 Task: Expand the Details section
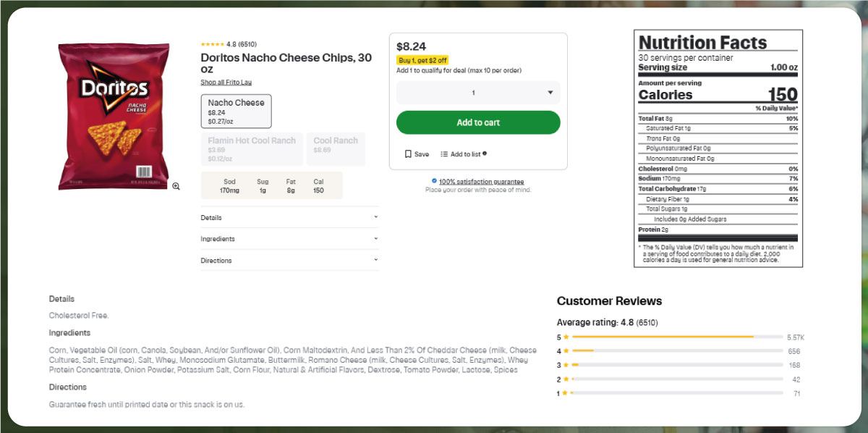(289, 217)
